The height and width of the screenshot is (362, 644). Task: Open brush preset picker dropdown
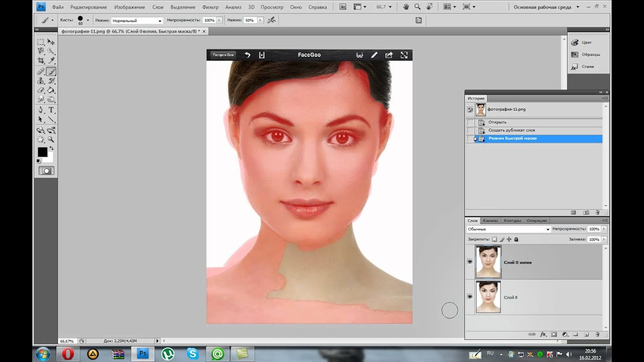click(88, 20)
